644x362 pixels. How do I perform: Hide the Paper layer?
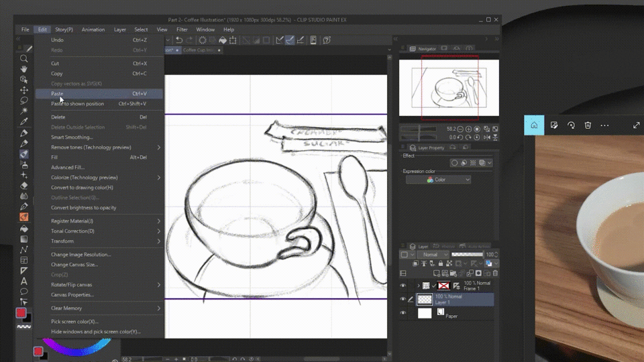(x=403, y=313)
